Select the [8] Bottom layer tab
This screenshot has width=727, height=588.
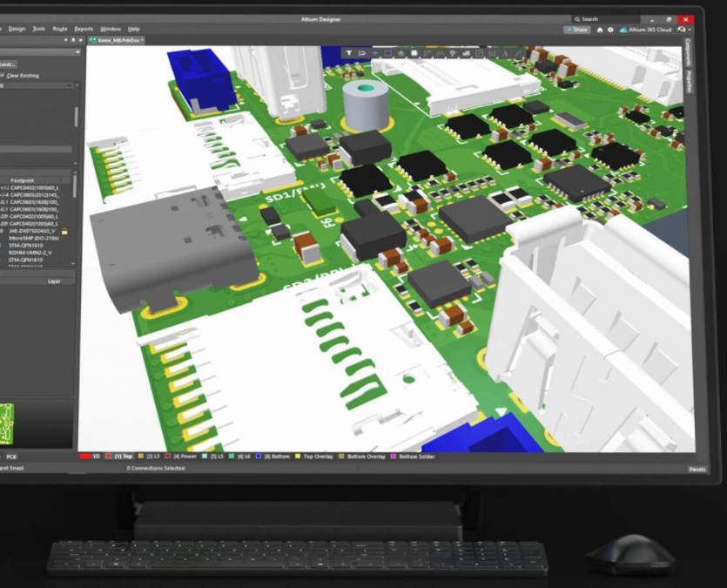(273, 456)
